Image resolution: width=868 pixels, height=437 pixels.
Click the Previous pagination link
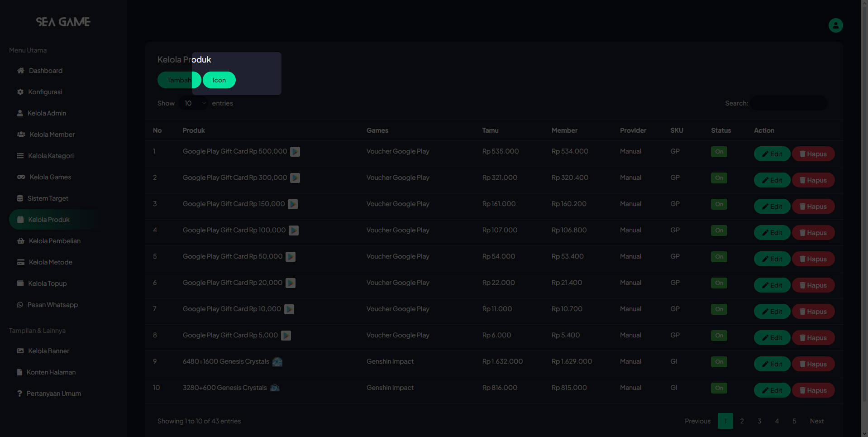pos(697,421)
